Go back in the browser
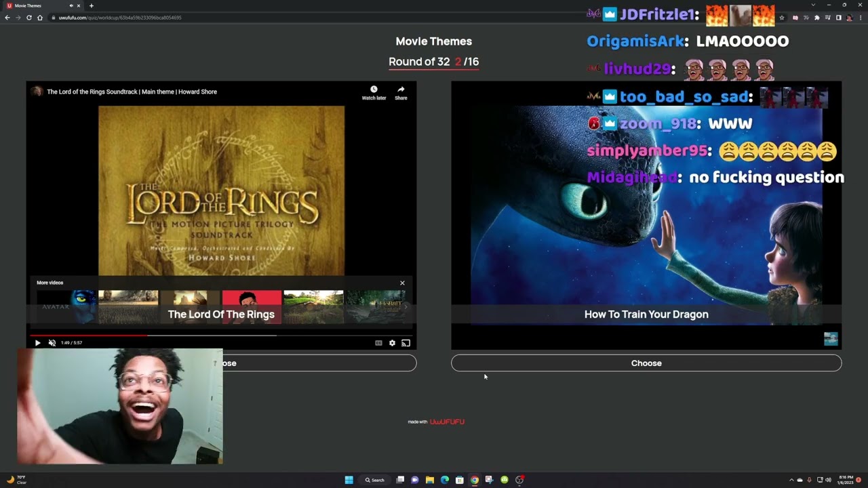Image resolution: width=868 pixels, height=488 pixels. (7, 18)
